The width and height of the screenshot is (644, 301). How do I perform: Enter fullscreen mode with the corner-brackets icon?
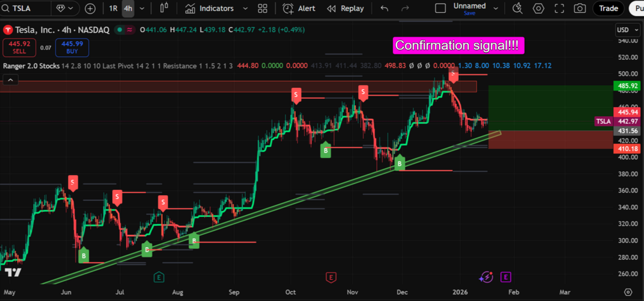pos(559,8)
